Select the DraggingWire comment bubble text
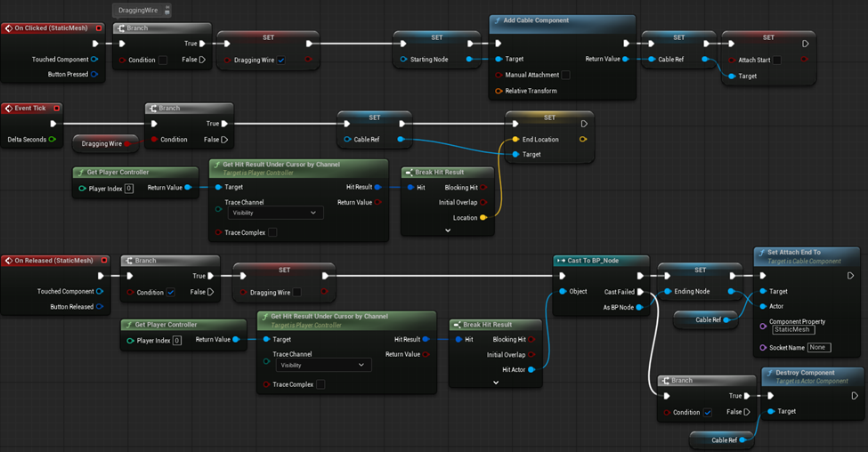868x452 pixels. (x=138, y=10)
